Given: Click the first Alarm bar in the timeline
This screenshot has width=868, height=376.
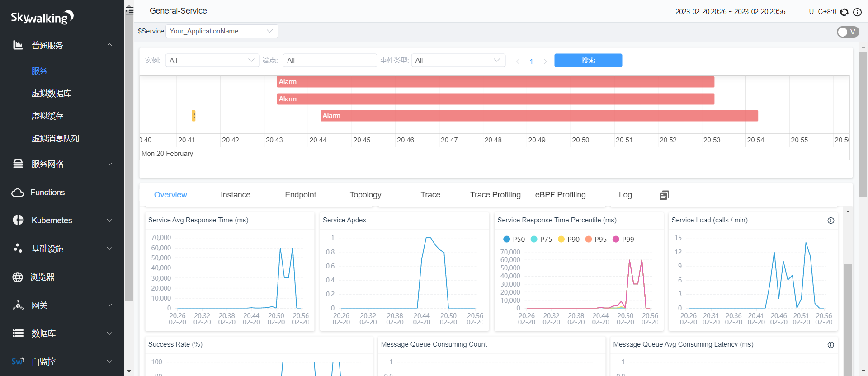Looking at the screenshot, I should (x=495, y=82).
